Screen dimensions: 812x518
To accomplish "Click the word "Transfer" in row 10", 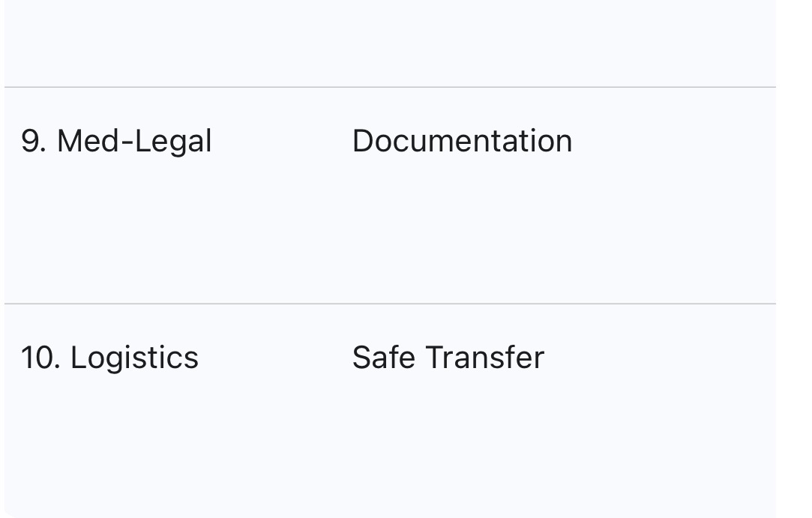I will 484,358.
